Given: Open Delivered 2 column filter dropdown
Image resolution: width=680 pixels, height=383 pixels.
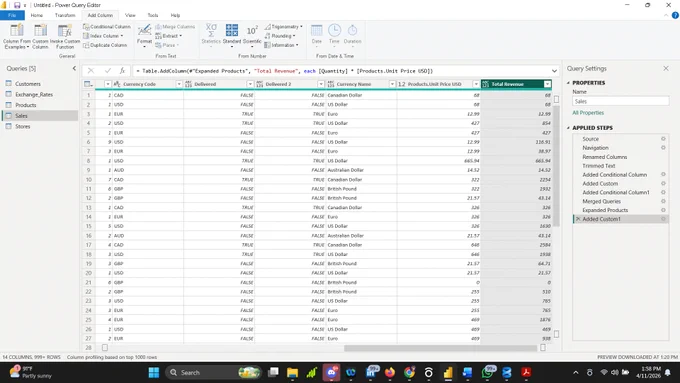Looking at the screenshot, I should pos(321,84).
